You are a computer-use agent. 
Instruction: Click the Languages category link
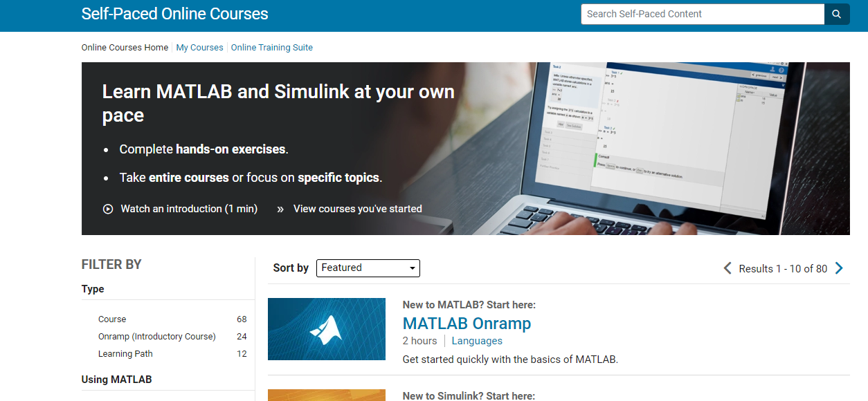[477, 341]
